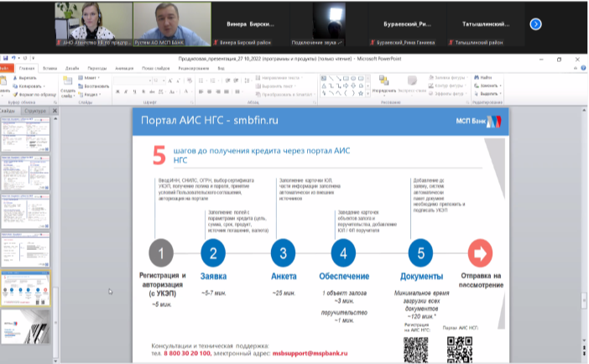Select the Triangle shape in shapes gallery

324,86
